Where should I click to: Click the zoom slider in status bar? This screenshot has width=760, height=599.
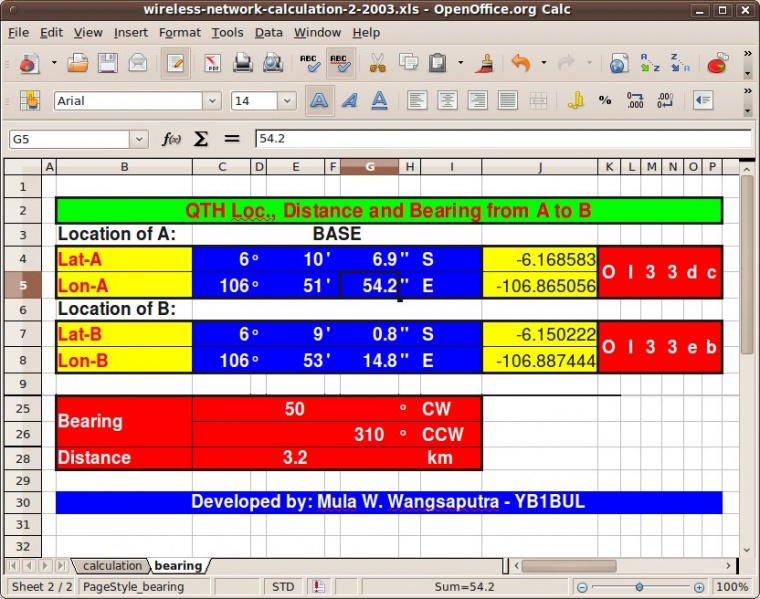point(645,587)
